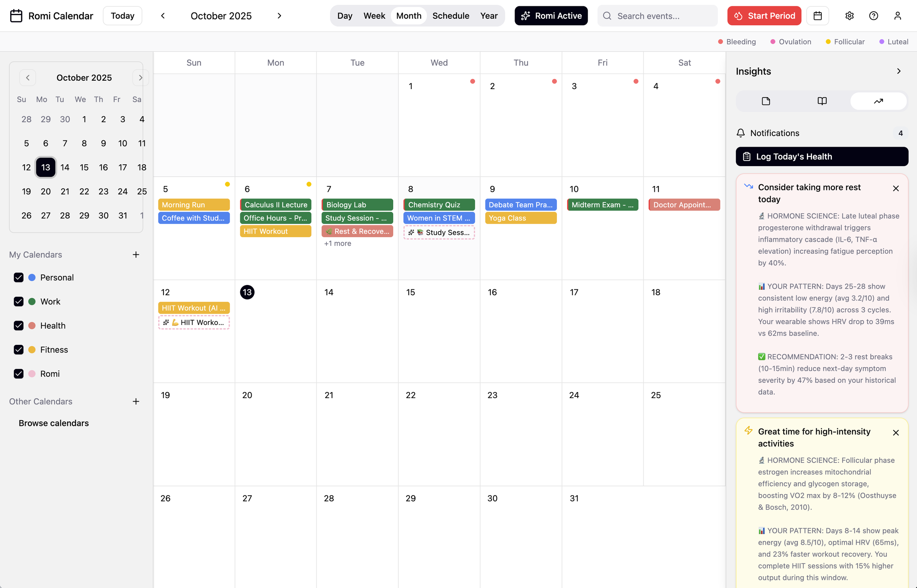Open the settings gear icon
The image size is (917, 588).
point(849,16)
